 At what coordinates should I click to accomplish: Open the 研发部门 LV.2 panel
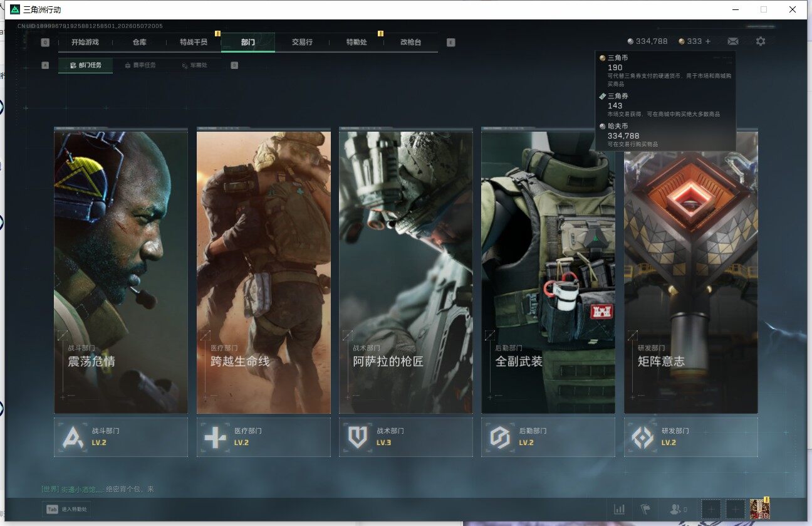[691, 437]
